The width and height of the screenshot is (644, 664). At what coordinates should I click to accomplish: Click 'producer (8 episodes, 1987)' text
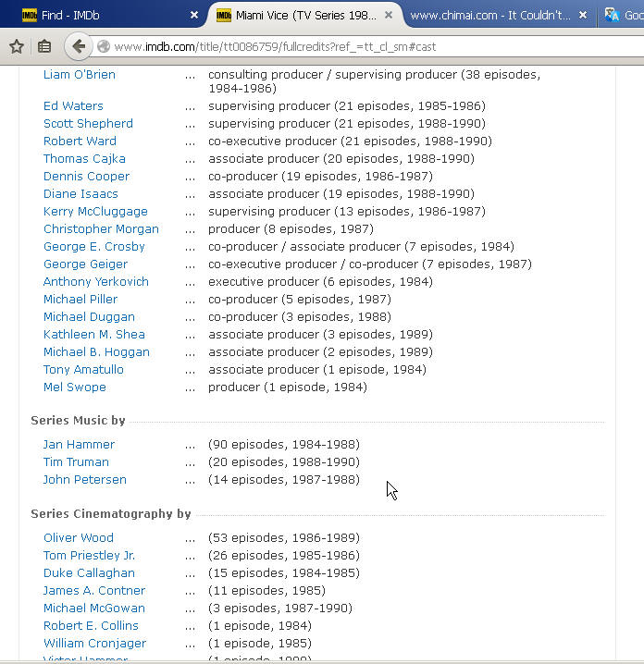pyautogui.click(x=291, y=229)
